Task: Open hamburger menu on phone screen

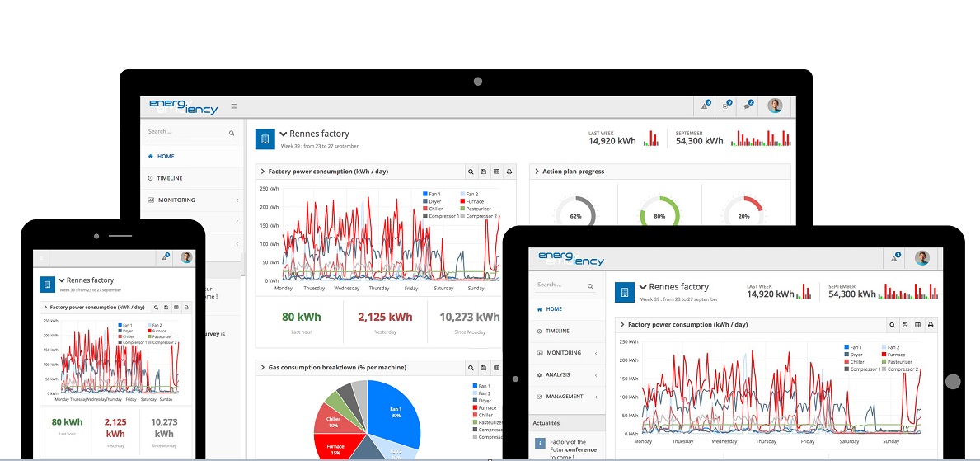Action: pos(42,257)
